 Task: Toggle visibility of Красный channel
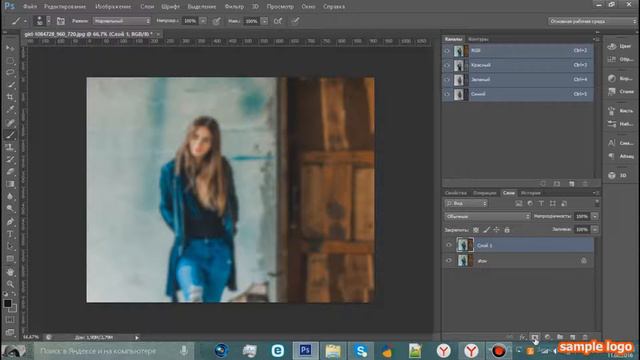pos(447,65)
